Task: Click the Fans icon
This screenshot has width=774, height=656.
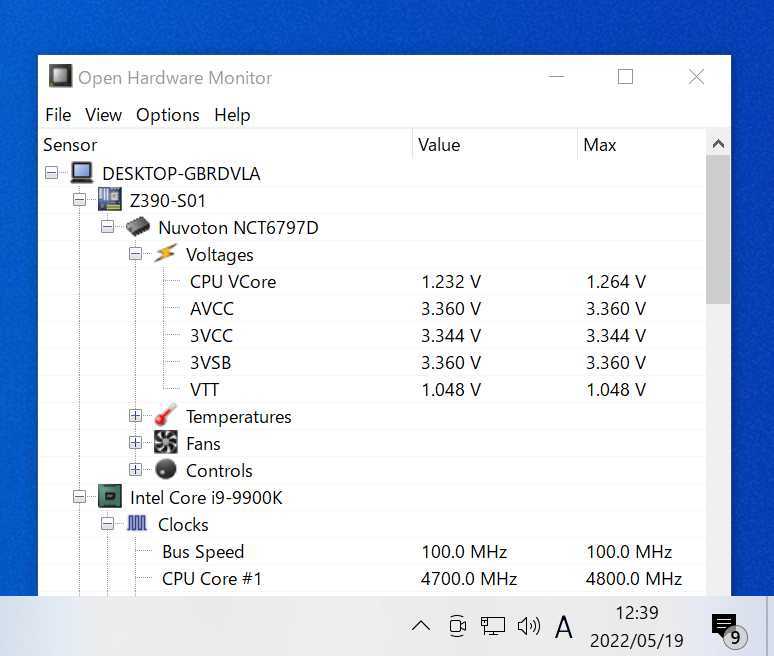Action: (x=165, y=442)
